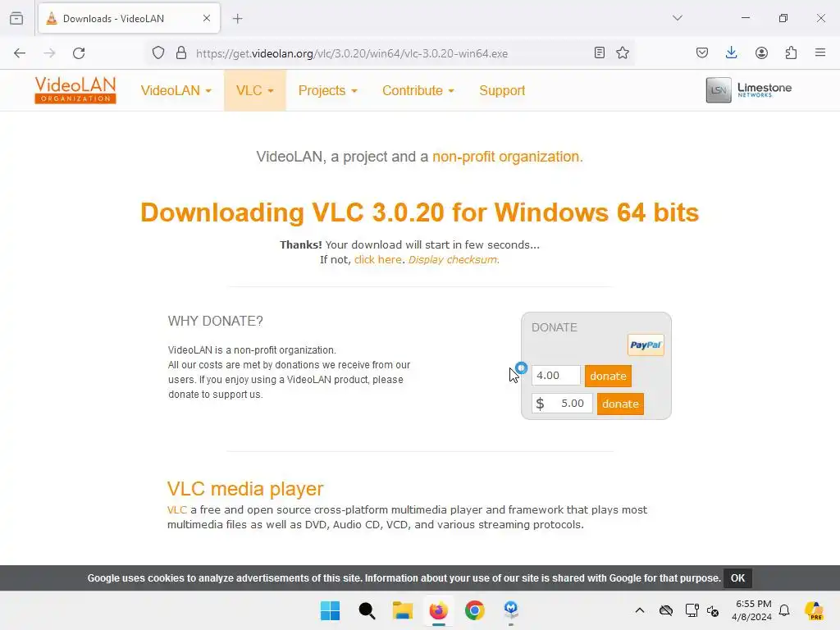840x630 pixels.
Task: Open the Firefox application menu
Action: pyautogui.click(x=820, y=53)
